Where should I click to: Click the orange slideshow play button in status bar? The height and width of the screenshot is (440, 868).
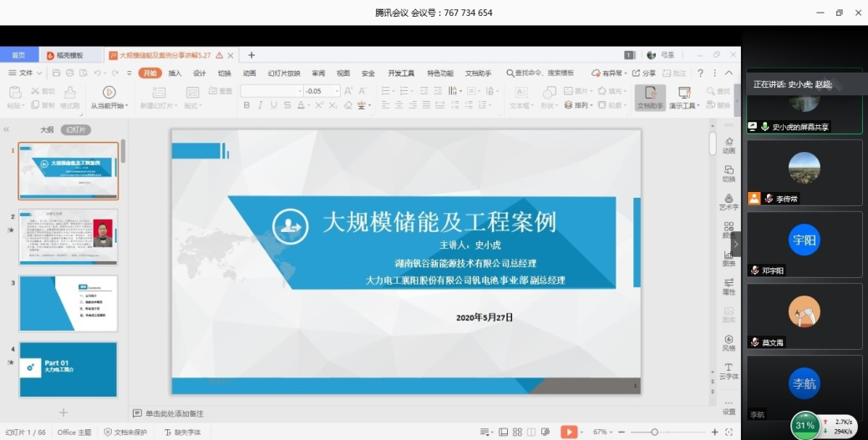pos(569,432)
